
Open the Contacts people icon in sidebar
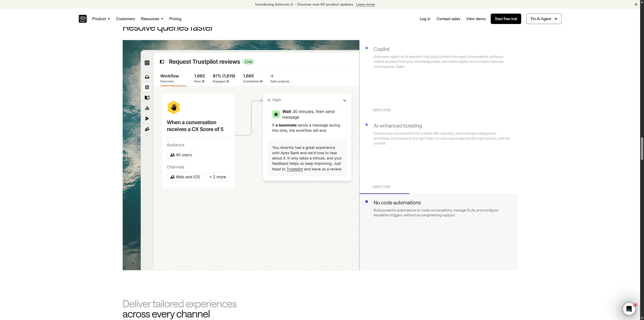pos(147,129)
